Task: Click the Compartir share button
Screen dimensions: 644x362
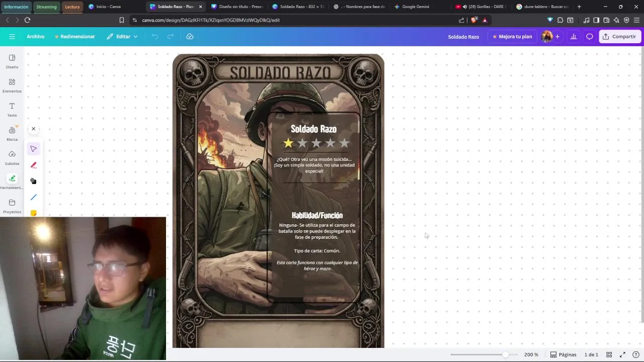Action: 620,37
